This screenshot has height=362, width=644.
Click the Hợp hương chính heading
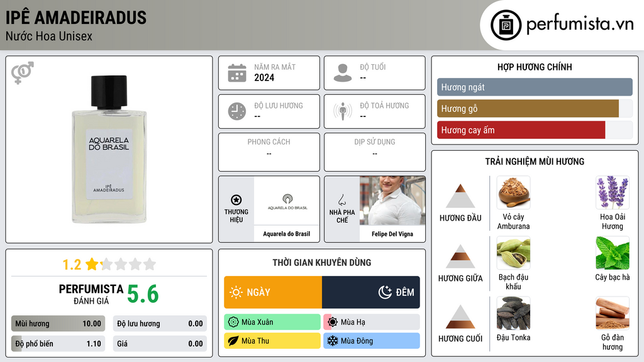click(535, 67)
